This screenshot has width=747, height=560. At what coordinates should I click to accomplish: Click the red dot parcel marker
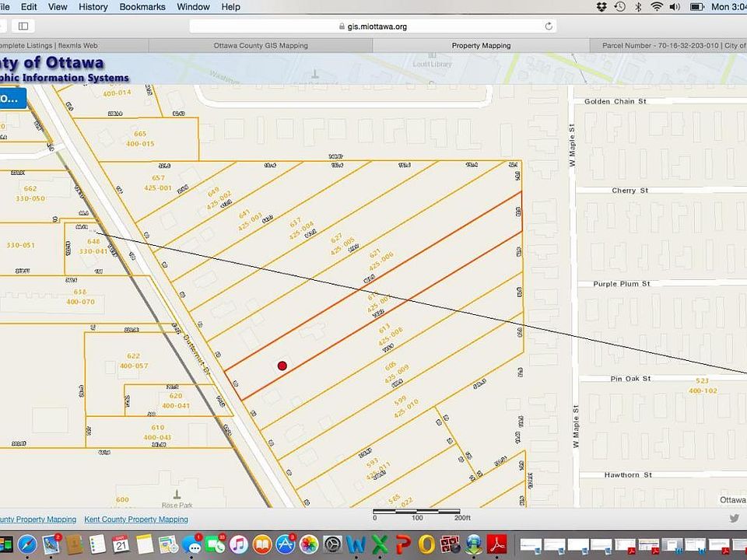click(x=282, y=366)
